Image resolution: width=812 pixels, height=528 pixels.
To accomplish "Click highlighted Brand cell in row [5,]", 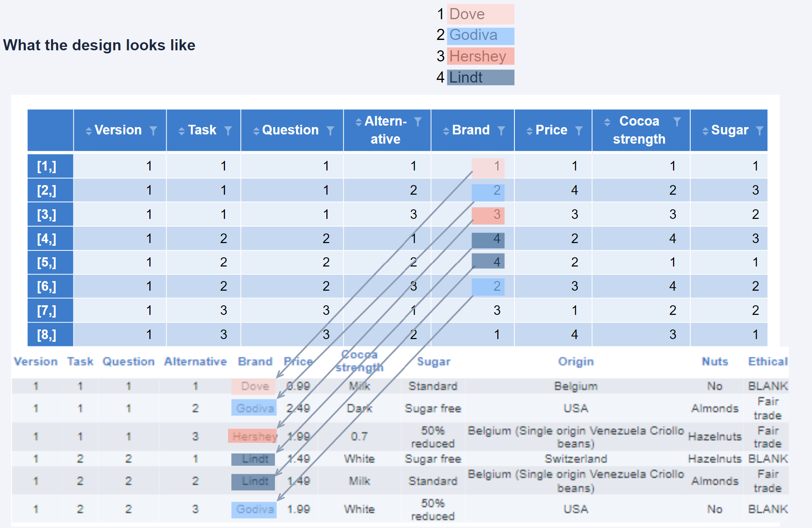I will pyautogui.click(x=488, y=262).
